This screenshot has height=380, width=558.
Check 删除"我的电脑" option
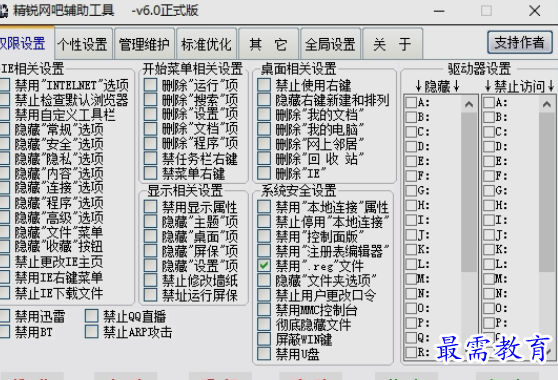[264, 129]
